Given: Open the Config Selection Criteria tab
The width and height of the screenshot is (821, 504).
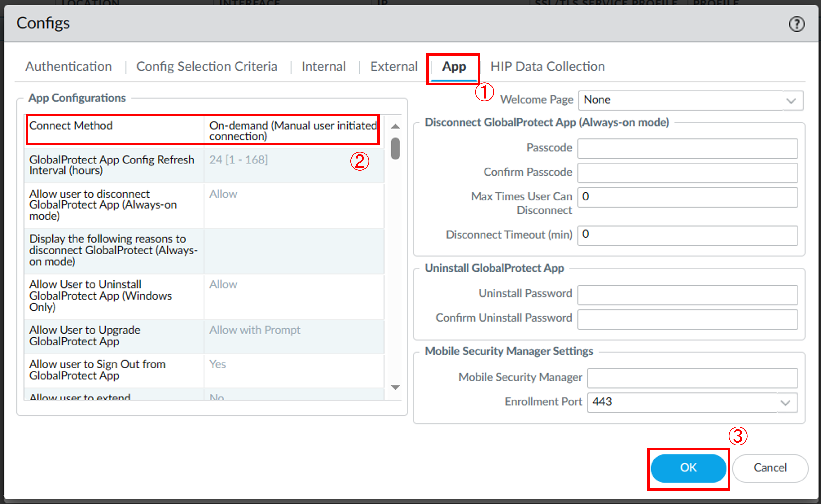Looking at the screenshot, I should 207,67.
